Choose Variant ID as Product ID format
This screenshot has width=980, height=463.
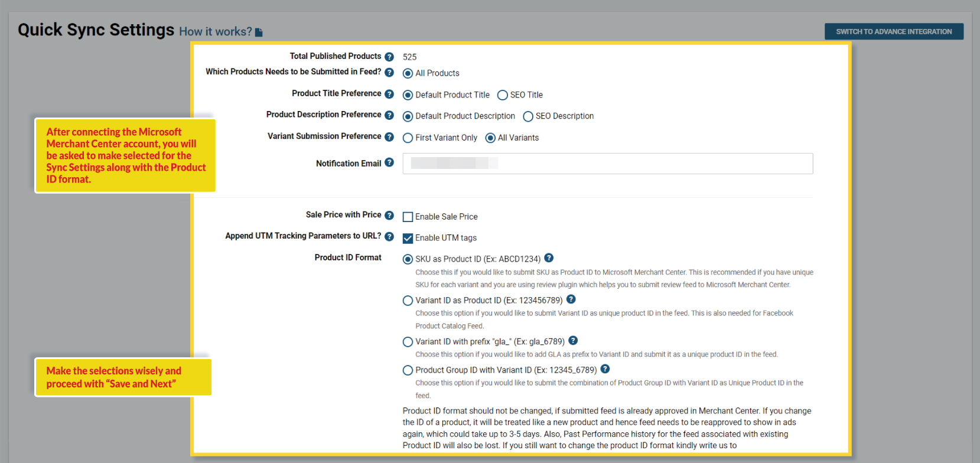pos(408,301)
